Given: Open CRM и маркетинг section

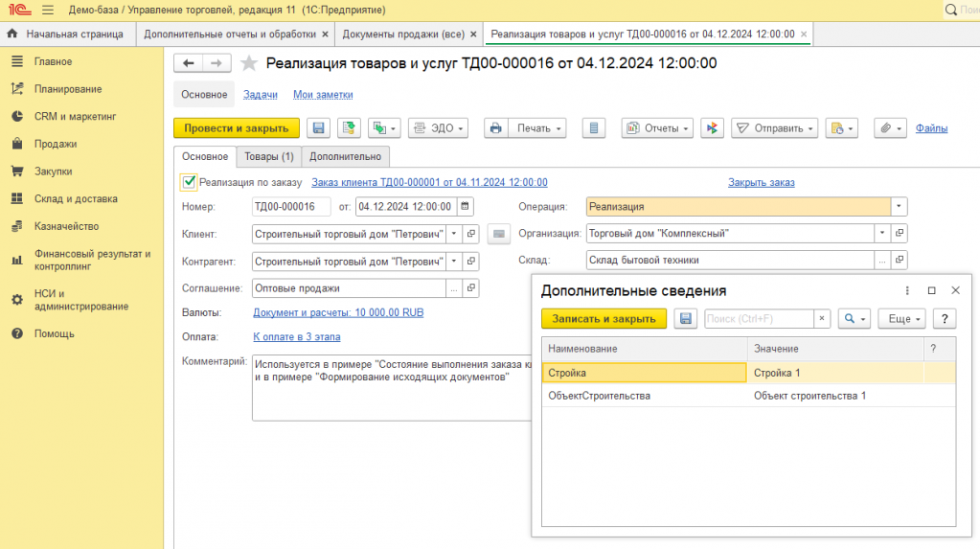Looking at the screenshot, I should coord(75,116).
